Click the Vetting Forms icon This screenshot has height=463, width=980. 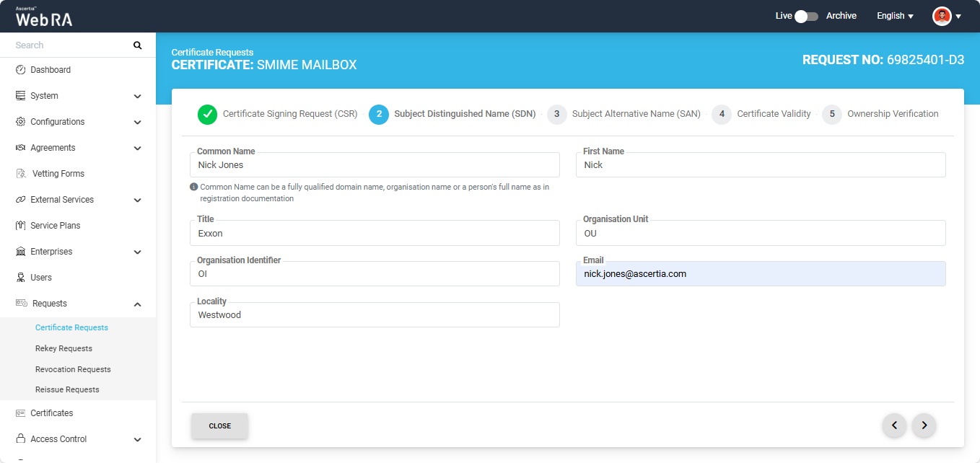point(20,174)
